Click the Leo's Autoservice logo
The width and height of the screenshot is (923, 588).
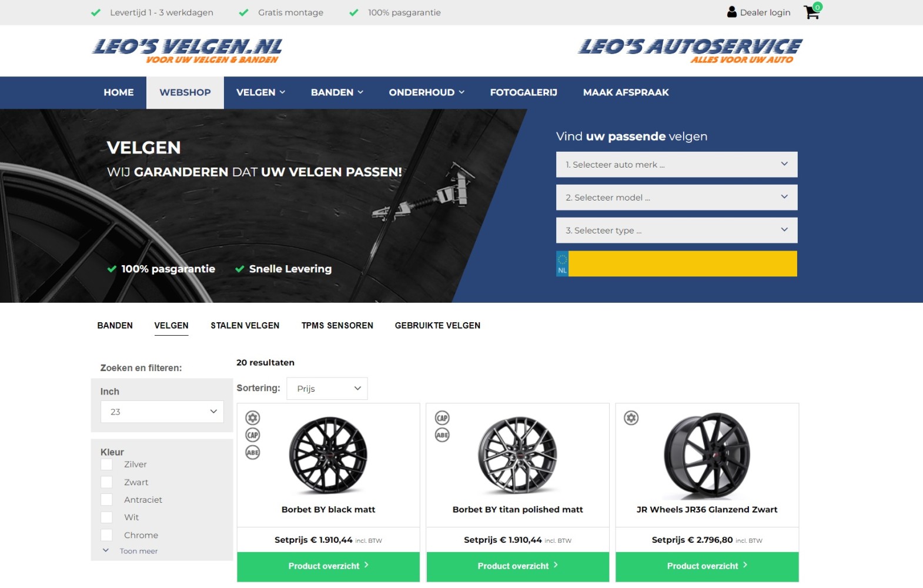tap(690, 51)
